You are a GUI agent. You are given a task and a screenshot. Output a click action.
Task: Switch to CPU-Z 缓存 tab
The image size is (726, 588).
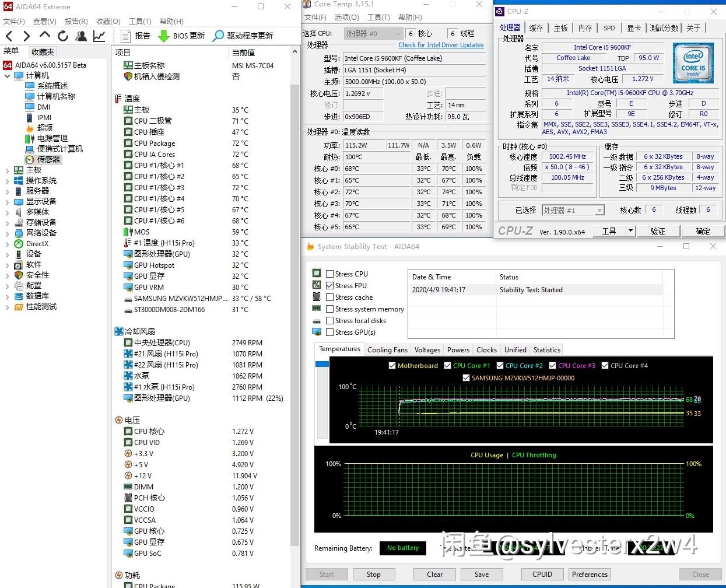(536, 28)
